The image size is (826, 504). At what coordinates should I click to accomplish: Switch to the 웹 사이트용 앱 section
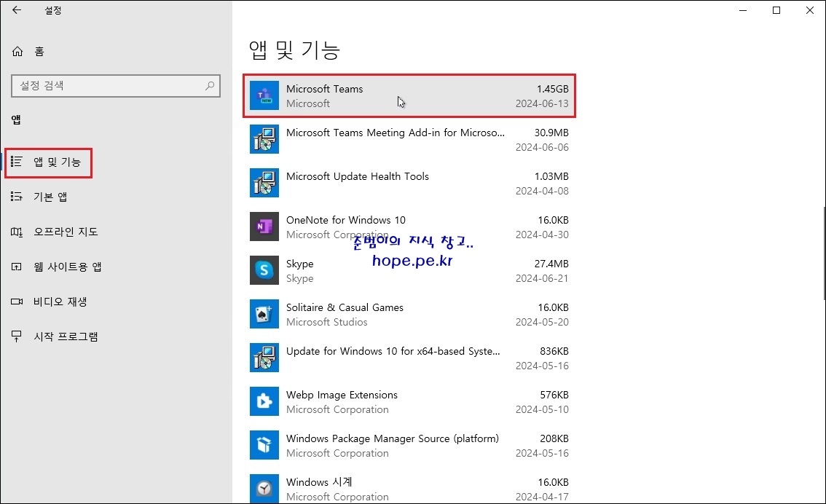click(x=68, y=267)
